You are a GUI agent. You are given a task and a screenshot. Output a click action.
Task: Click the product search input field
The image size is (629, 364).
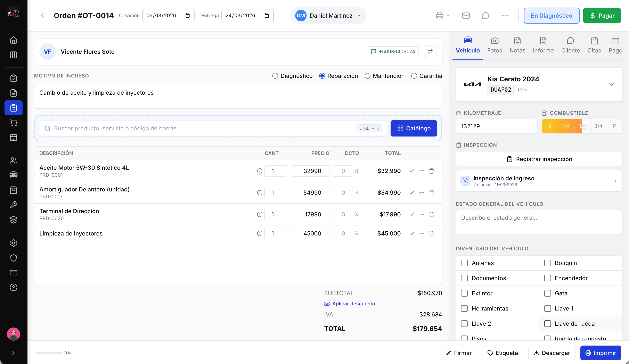click(x=213, y=128)
